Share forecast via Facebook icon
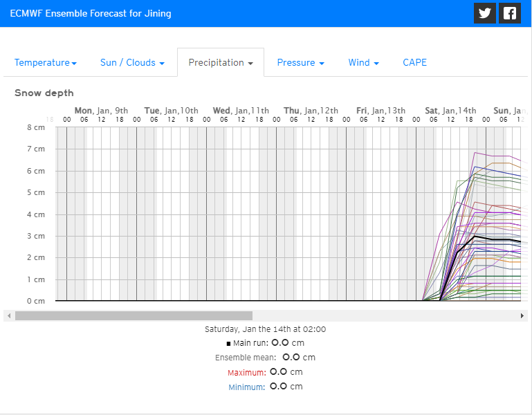 click(510, 13)
